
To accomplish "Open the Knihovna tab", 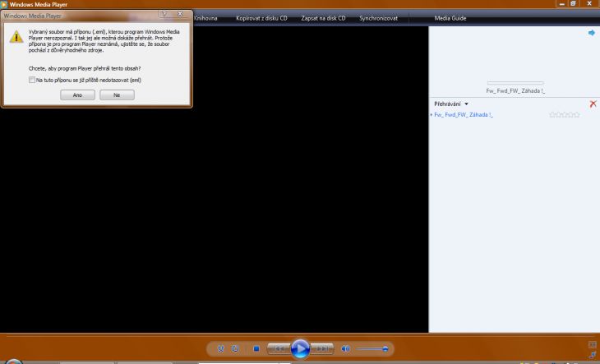I will coord(205,18).
